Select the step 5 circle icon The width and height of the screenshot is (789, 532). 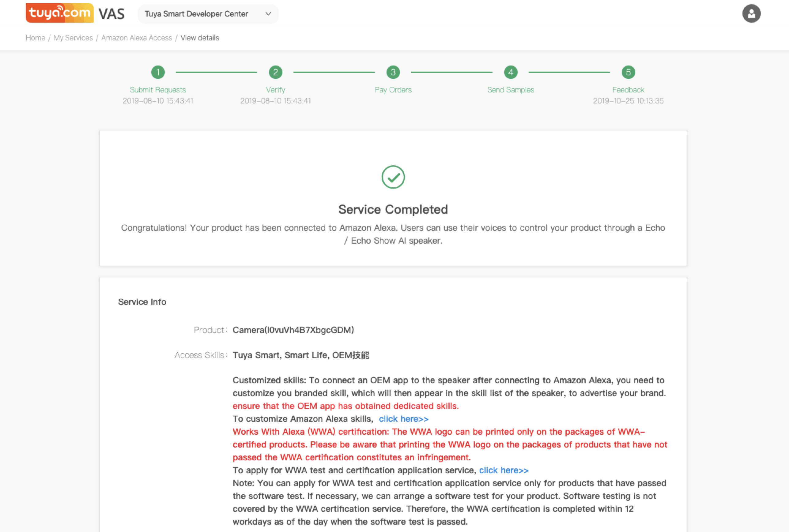click(628, 72)
